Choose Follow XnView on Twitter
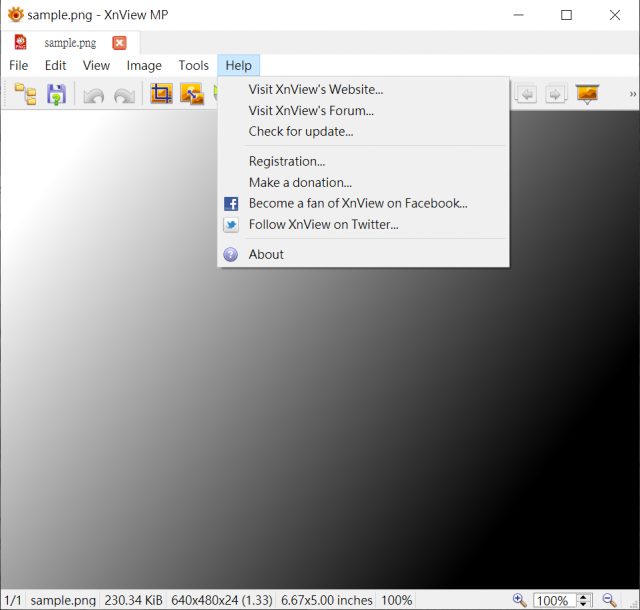 (363, 225)
